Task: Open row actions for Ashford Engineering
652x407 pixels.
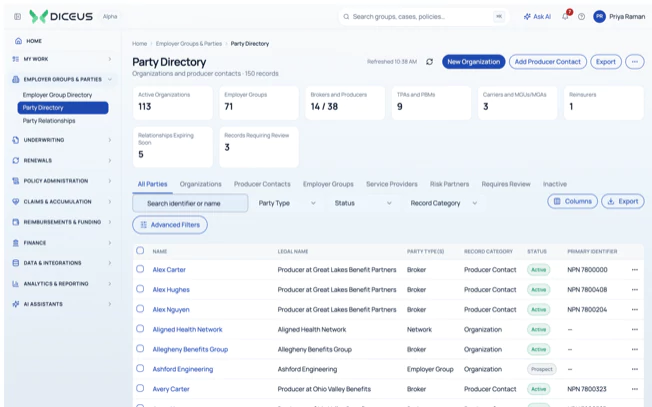Action: 635,369
